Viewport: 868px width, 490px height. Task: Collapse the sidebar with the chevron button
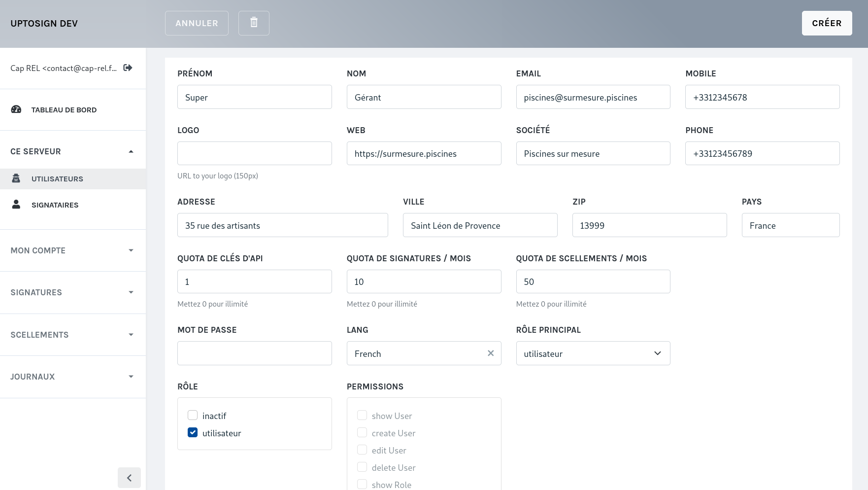(x=129, y=478)
